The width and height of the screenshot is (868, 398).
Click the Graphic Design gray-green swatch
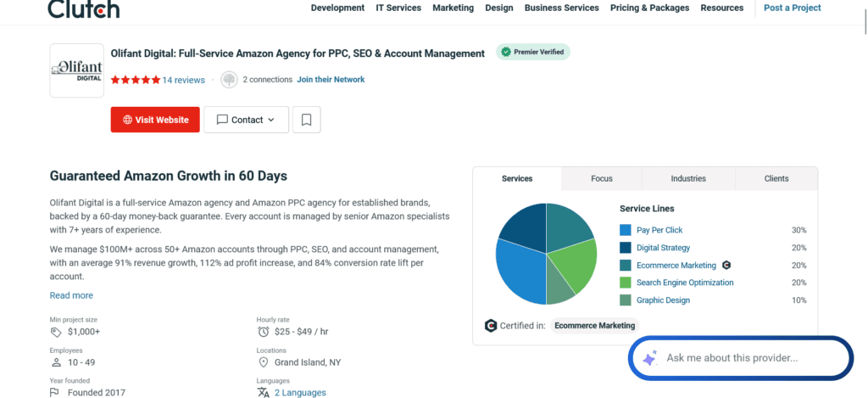pos(626,300)
